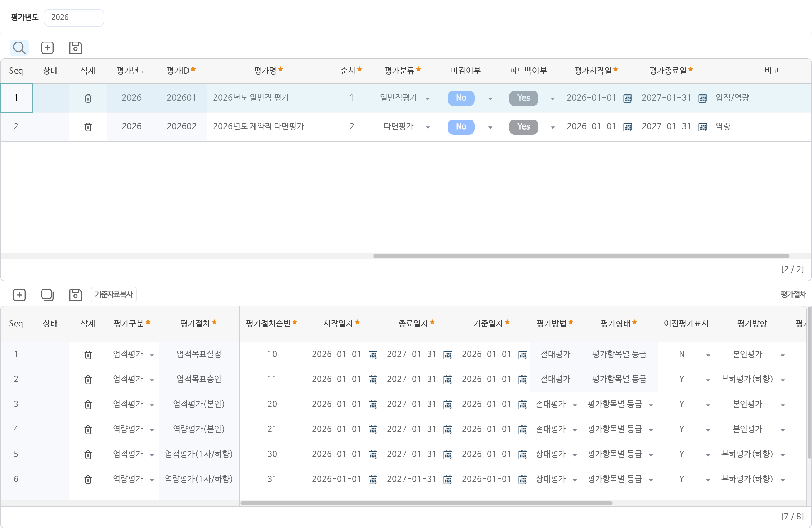
Task: Open 평가구분 dropdown in 업적목표설정 row
Action: pyautogui.click(x=151, y=355)
